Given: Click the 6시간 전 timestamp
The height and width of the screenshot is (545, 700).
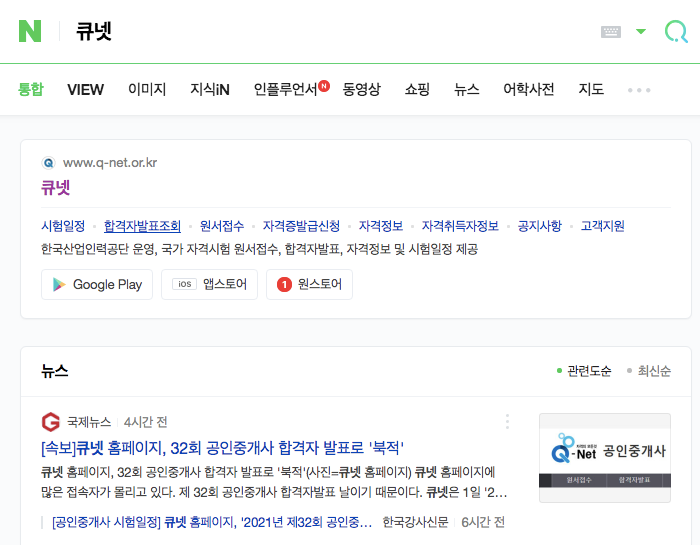Looking at the screenshot, I should 483,522.
